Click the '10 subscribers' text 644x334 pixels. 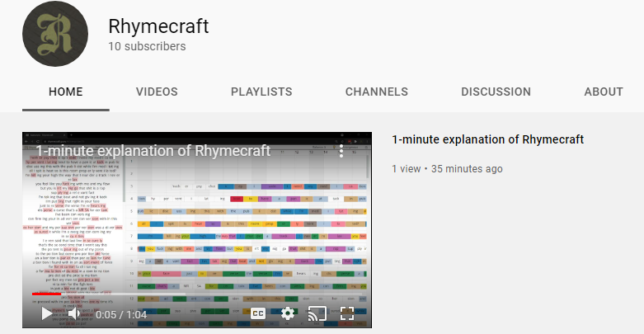[147, 46]
